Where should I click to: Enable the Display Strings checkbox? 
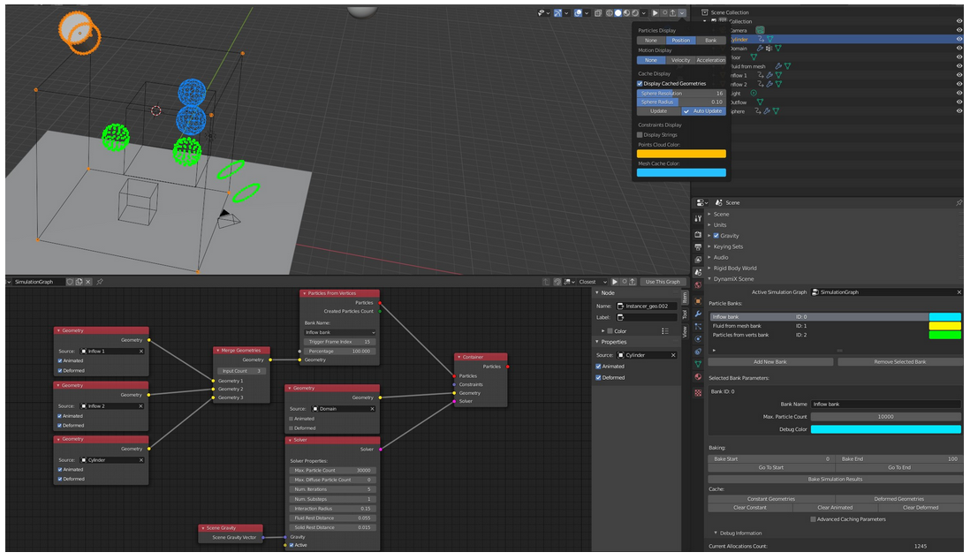(x=640, y=135)
